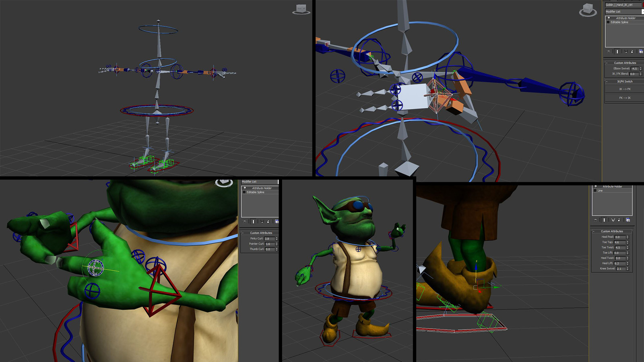Click the Toe Tap value field
Viewport: 644px width, 362px height.
[x=620, y=243]
